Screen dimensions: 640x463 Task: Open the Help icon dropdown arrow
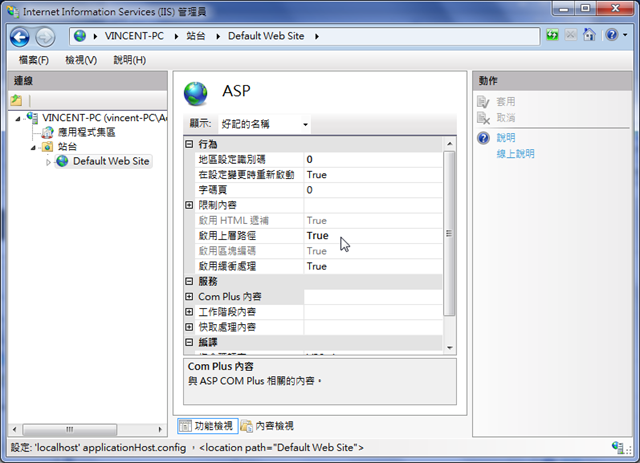pos(625,35)
